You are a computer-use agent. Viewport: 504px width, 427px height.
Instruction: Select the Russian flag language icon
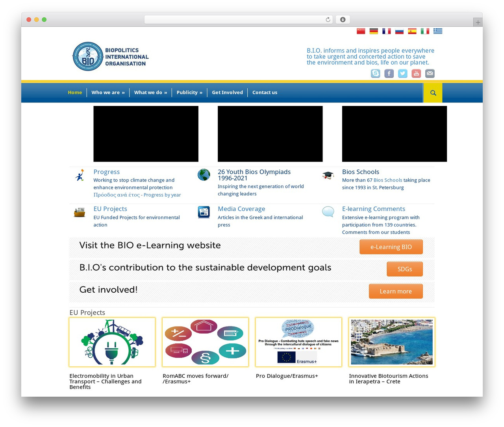399,31
